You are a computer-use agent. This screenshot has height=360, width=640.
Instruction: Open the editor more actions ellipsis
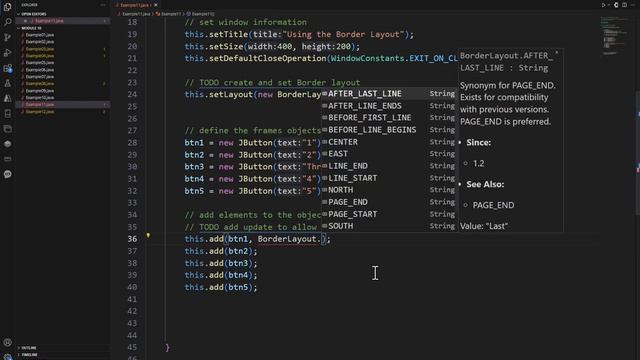[633, 5]
